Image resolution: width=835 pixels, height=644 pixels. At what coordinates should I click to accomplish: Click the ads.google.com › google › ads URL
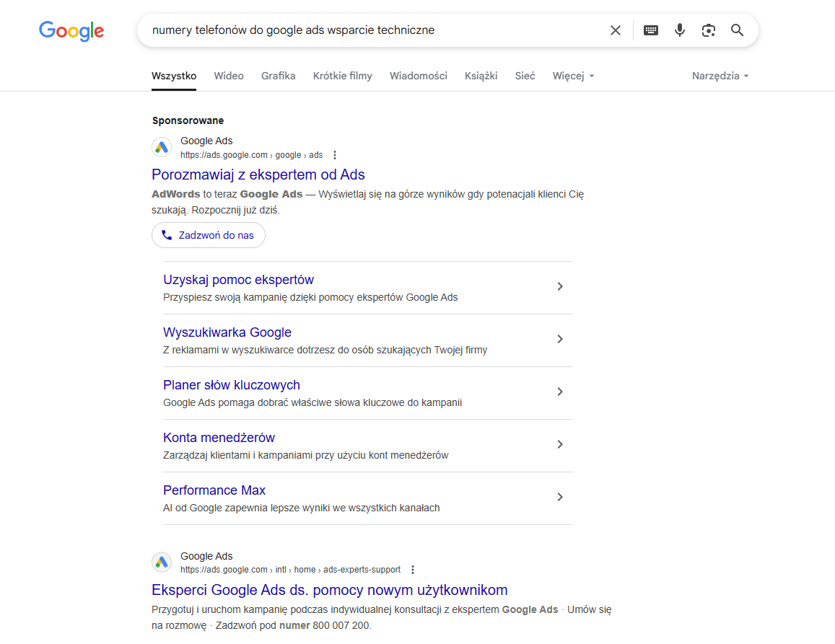pyautogui.click(x=251, y=155)
